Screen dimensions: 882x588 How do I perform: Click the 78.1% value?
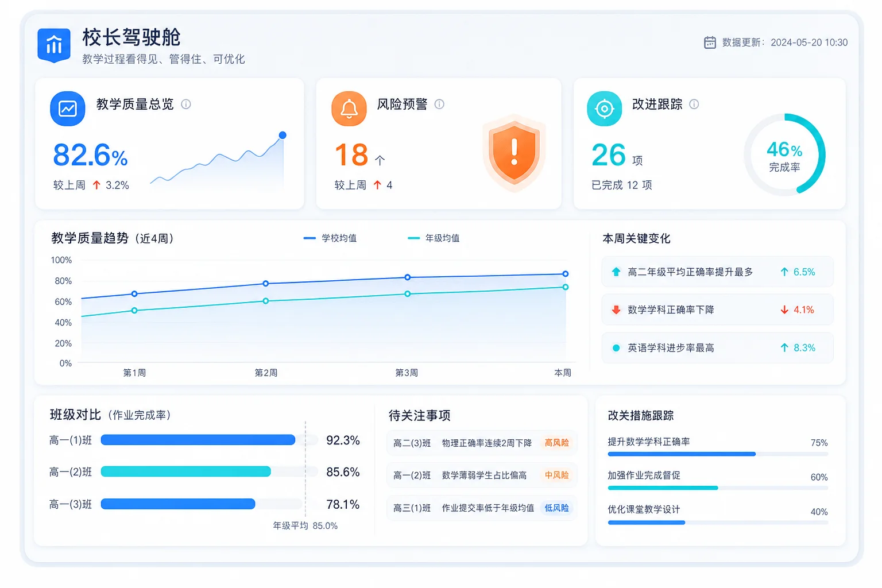click(x=343, y=505)
